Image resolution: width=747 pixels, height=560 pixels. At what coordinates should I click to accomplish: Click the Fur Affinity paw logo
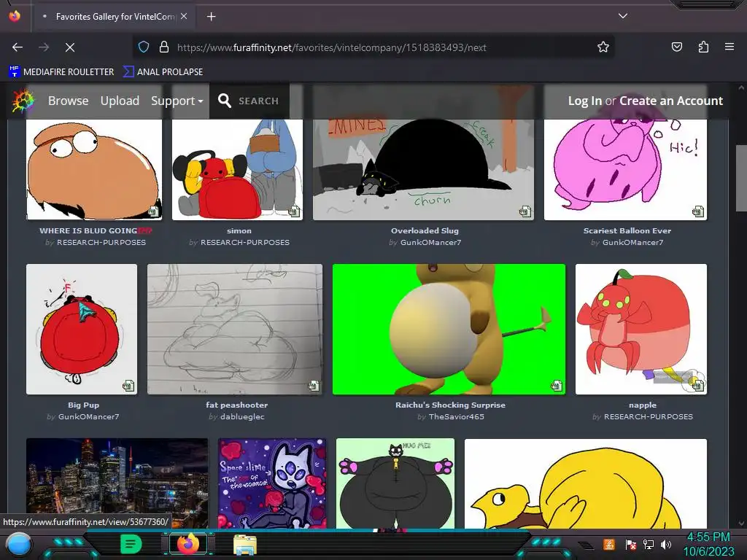[x=23, y=101]
